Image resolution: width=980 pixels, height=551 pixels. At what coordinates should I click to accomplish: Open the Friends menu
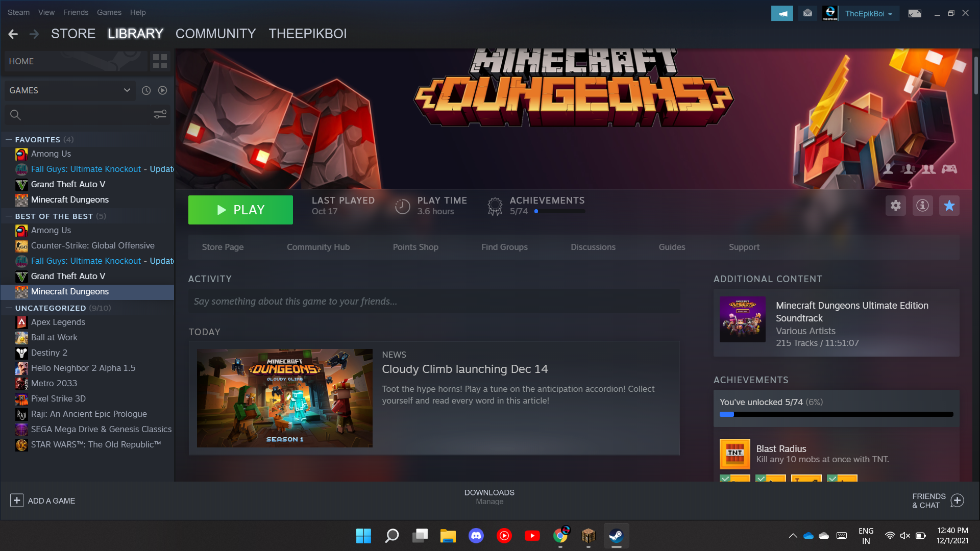coord(76,12)
